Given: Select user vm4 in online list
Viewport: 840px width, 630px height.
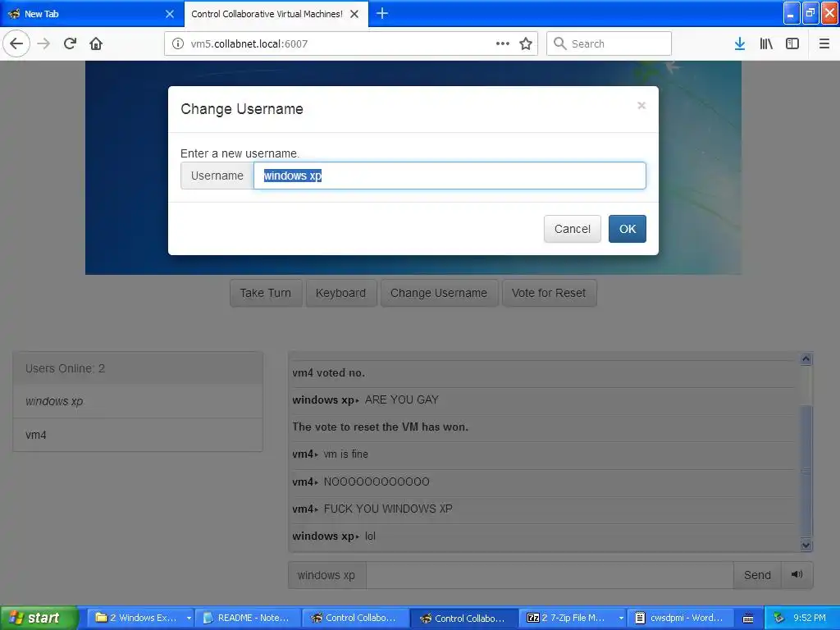Looking at the screenshot, I should [x=138, y=435].
